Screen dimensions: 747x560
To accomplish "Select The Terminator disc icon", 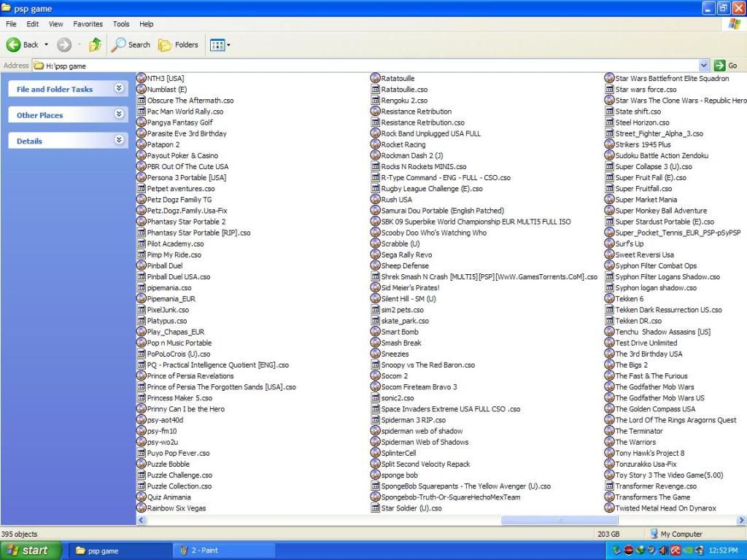I will [x=609, y=430].
